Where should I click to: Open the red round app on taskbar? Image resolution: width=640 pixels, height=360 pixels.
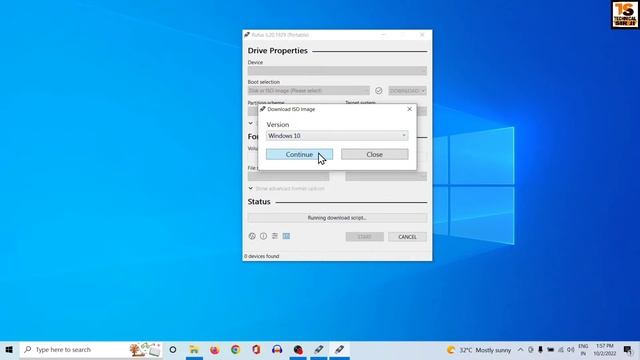(298, 350)
